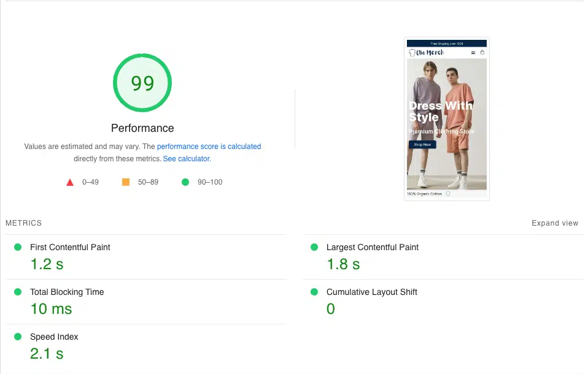
Task: Click the shopping bag icon in the preview
Action: [482, 53]
